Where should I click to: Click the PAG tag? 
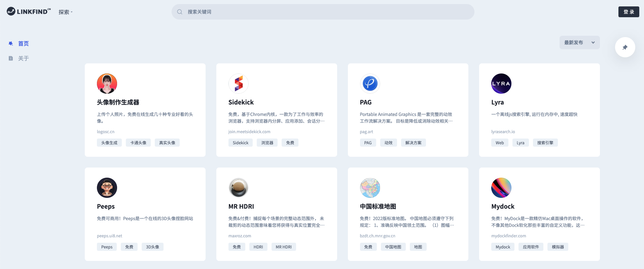point(368,143)
